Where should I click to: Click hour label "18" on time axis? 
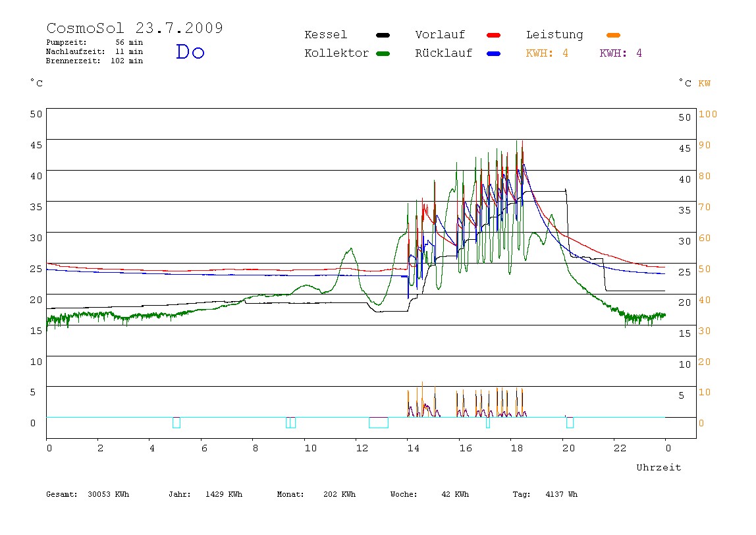pos(517,448)
